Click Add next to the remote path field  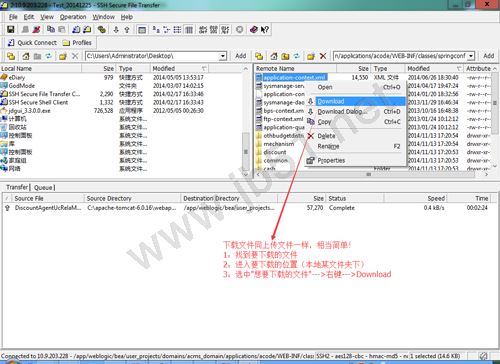tap(488, 56)
